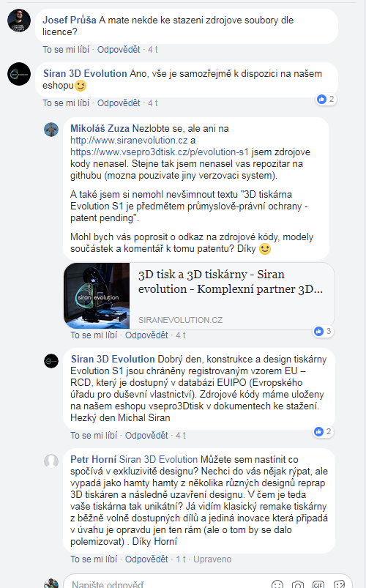Add sticker in the reply box

pos(339,584)
